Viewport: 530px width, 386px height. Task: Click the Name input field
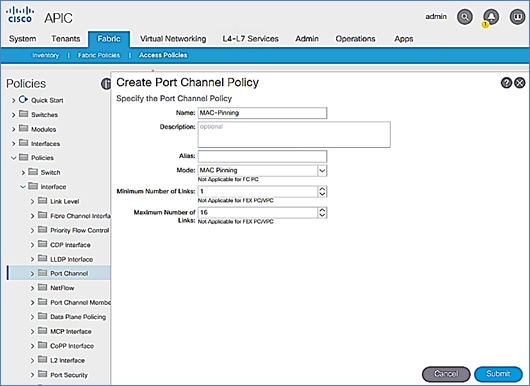[x=262, y=113]
